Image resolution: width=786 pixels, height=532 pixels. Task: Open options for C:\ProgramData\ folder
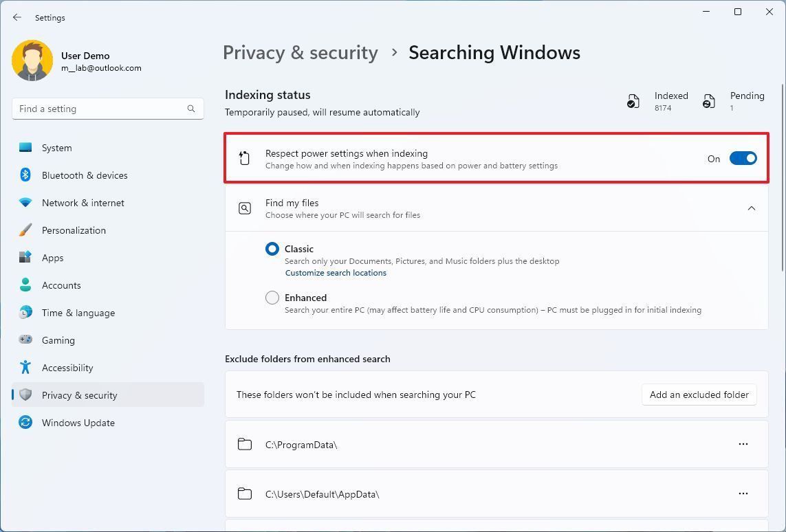coord(743,444)
